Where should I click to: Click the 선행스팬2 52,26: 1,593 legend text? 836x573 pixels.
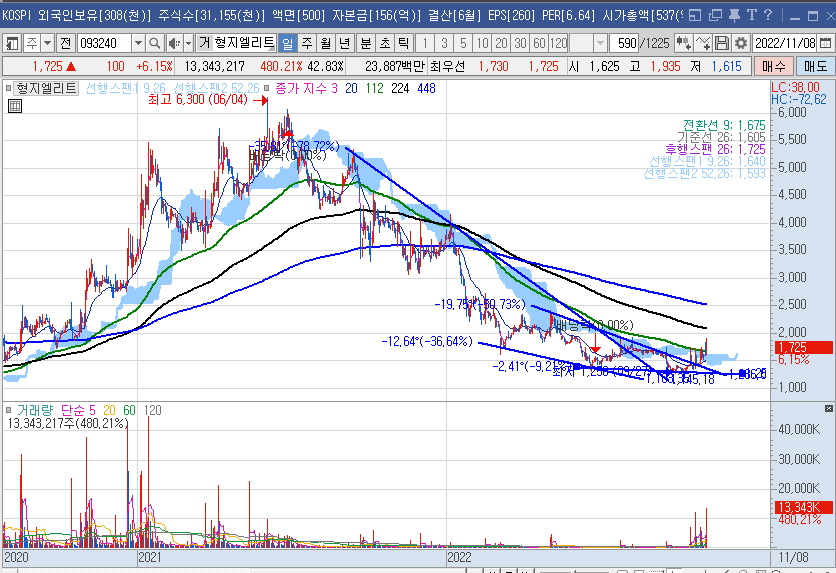[704, 173]
